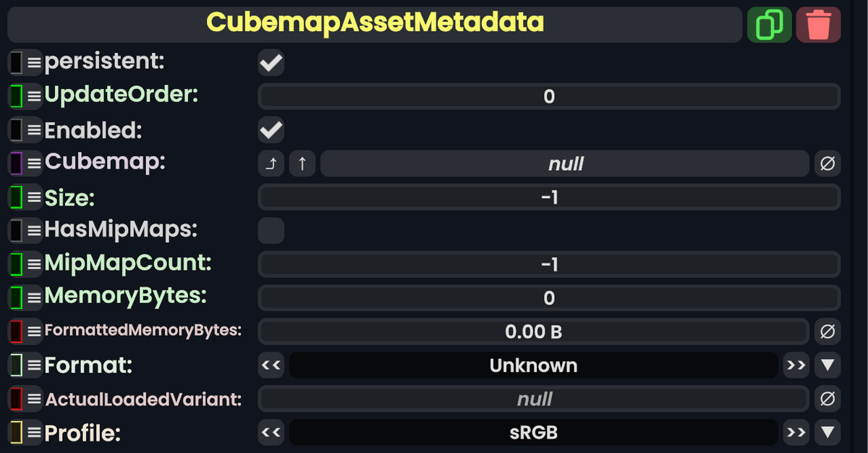Clear the FormattedMemoryBytes value
The height and width of the screenshot is (453, 868).
827,331
